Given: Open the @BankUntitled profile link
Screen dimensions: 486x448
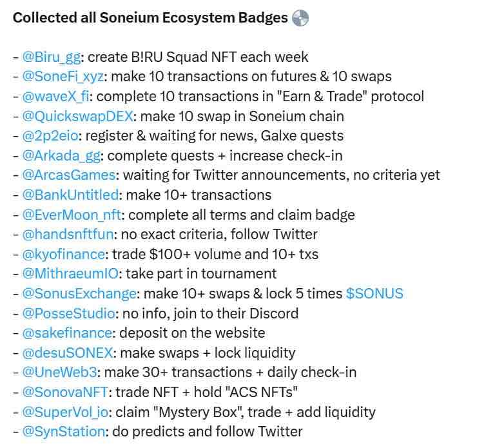Looking at the screenshot, I should coord(70,195).
